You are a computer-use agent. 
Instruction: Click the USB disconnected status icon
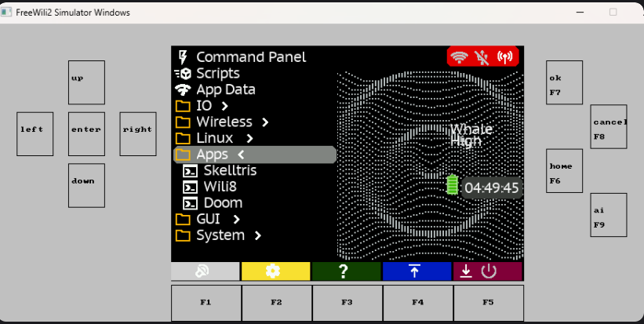coord(482,58)
